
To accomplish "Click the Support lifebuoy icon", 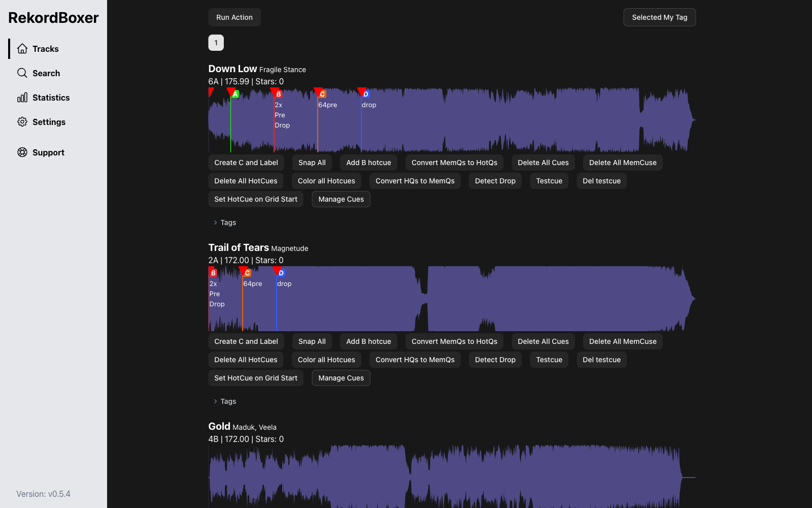I will tap(22, 152).
